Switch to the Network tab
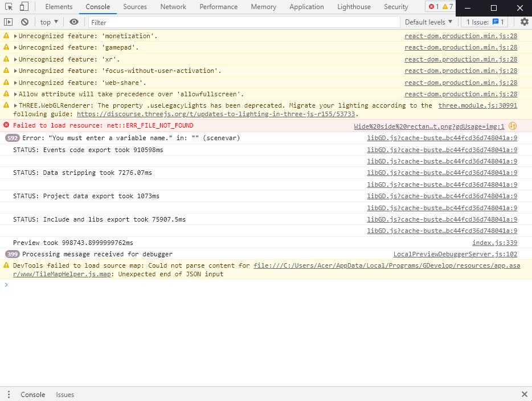 pos(173,7)
